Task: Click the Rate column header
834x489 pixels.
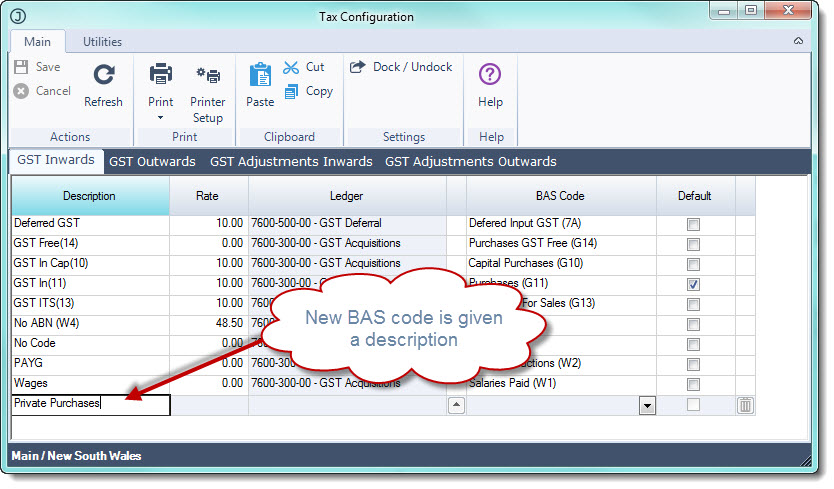Action: pos(208,196)
